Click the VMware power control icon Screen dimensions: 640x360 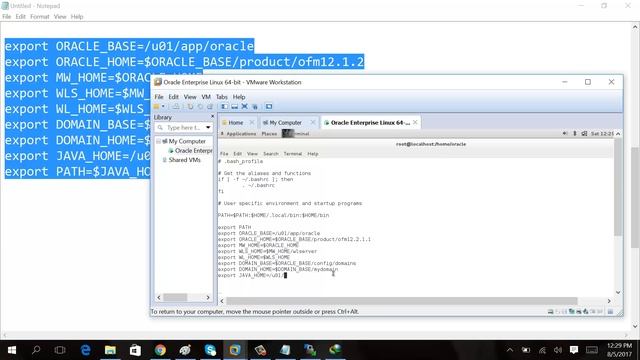(156, 107)
